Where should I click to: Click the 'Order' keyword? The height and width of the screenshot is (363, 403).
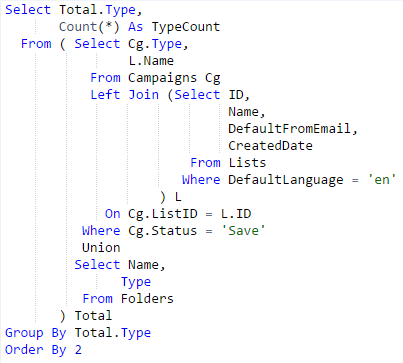24,350
